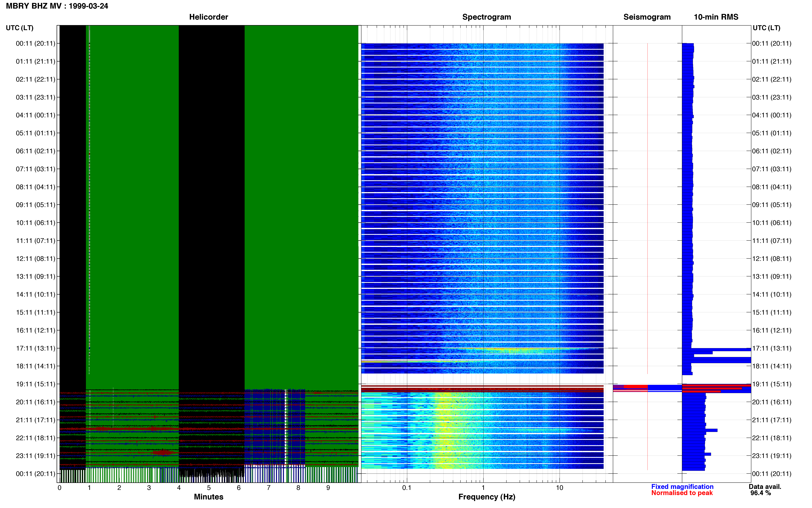The height and width of the screenshot is (508, 812).
Task: Click the '10' frequency tick label
Action: click(x=559, y=487)
